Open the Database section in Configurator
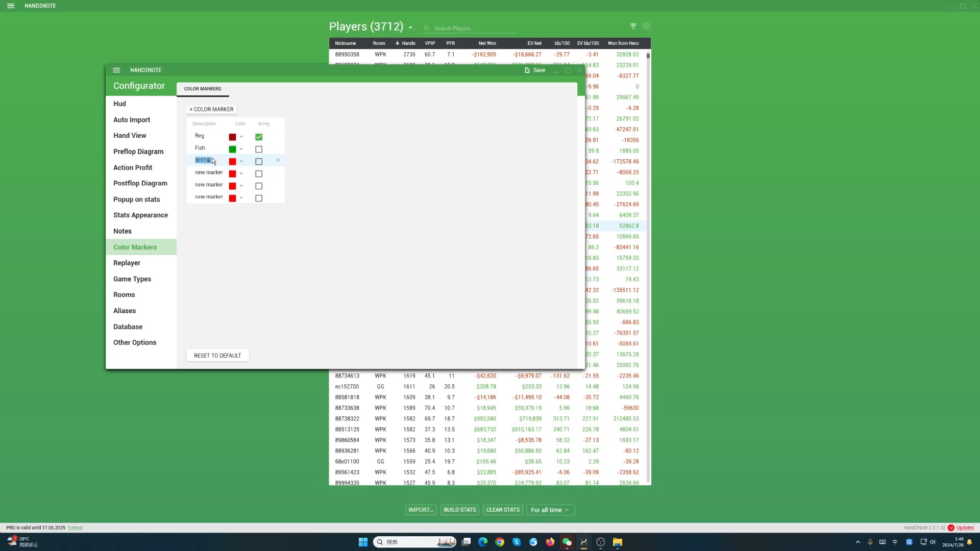 pyautogui.click(x=128, y=327)
